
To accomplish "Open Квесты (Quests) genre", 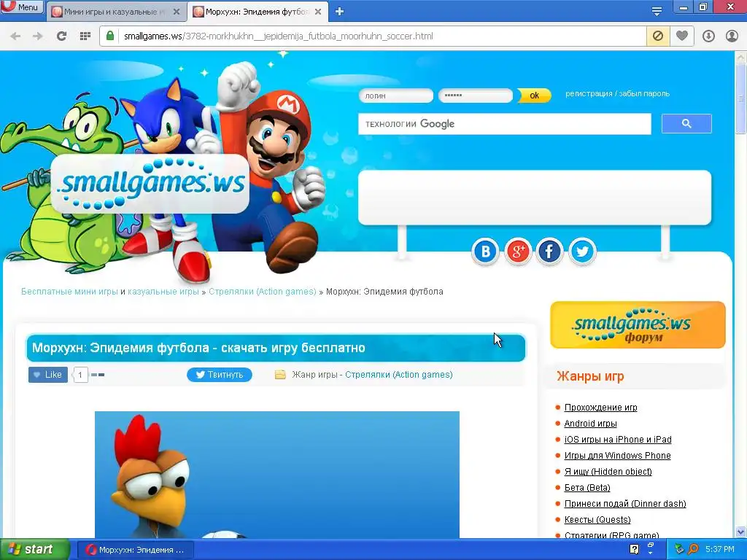I will pyautogui.click(x=597, y=519).
